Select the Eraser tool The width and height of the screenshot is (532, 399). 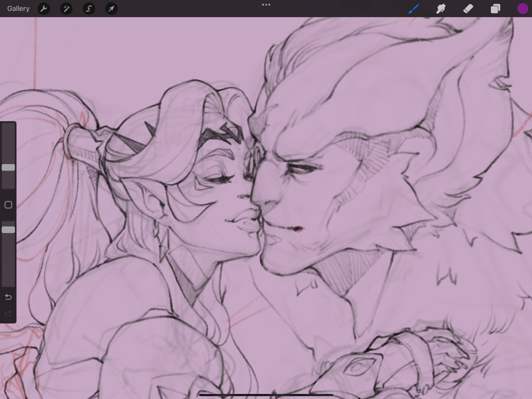tap(468, 9)
